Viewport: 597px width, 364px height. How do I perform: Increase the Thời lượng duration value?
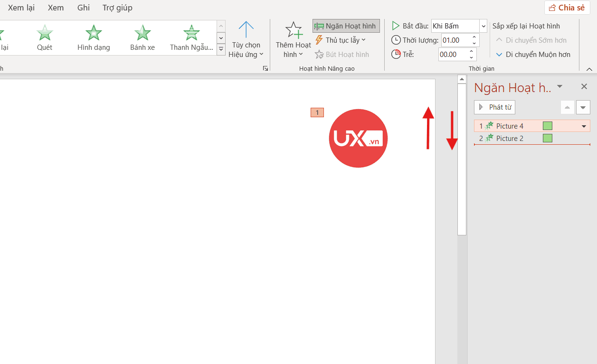(x=474, y=37)
